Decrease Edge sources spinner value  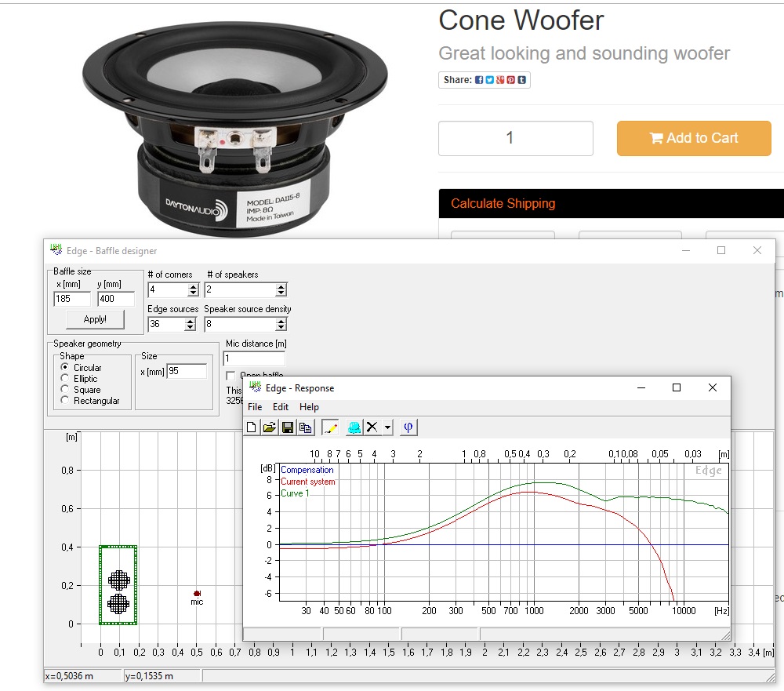190,328
